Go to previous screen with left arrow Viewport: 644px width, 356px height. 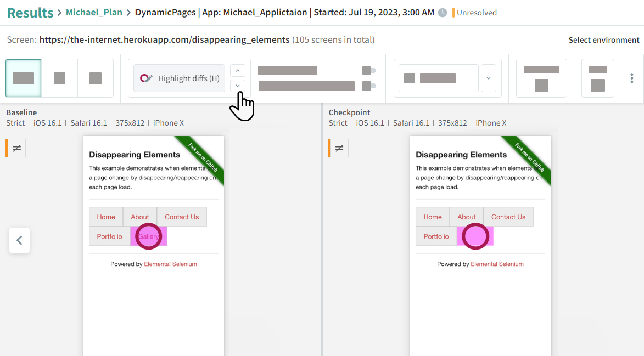coord(19,240)
